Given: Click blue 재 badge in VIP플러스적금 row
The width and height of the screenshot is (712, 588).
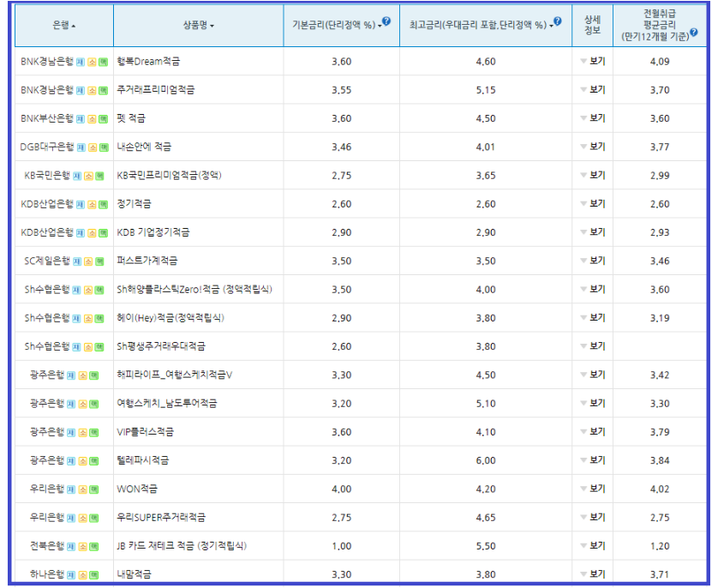Looking at the screenshot, I should click(71, 433).
